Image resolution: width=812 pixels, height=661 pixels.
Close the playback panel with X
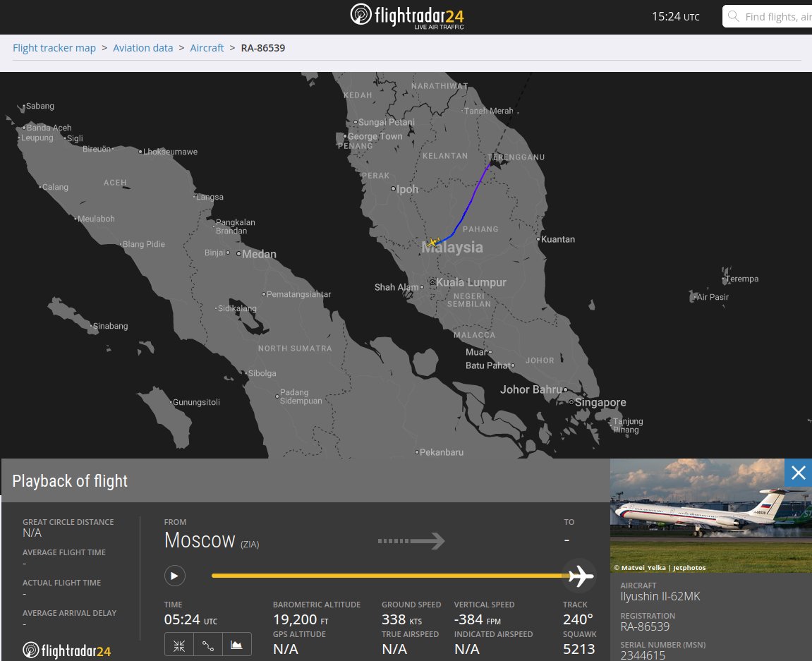[798, 473]
